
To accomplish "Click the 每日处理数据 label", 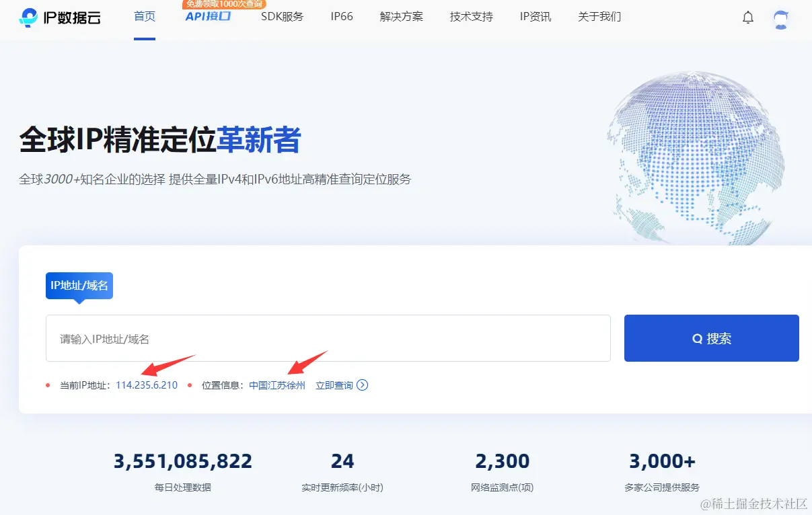I will pyautogui.click(x=183, y=487).
